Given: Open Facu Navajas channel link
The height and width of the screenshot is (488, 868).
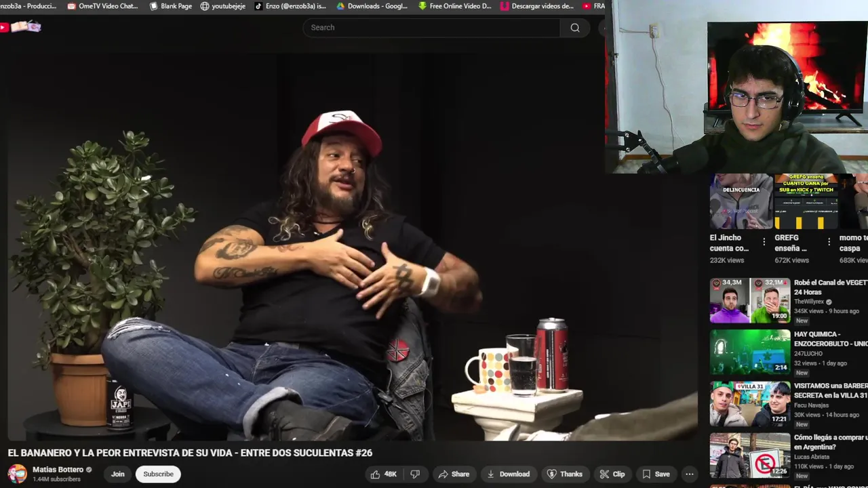Looking at the screenshot, I should pos(811,405).
